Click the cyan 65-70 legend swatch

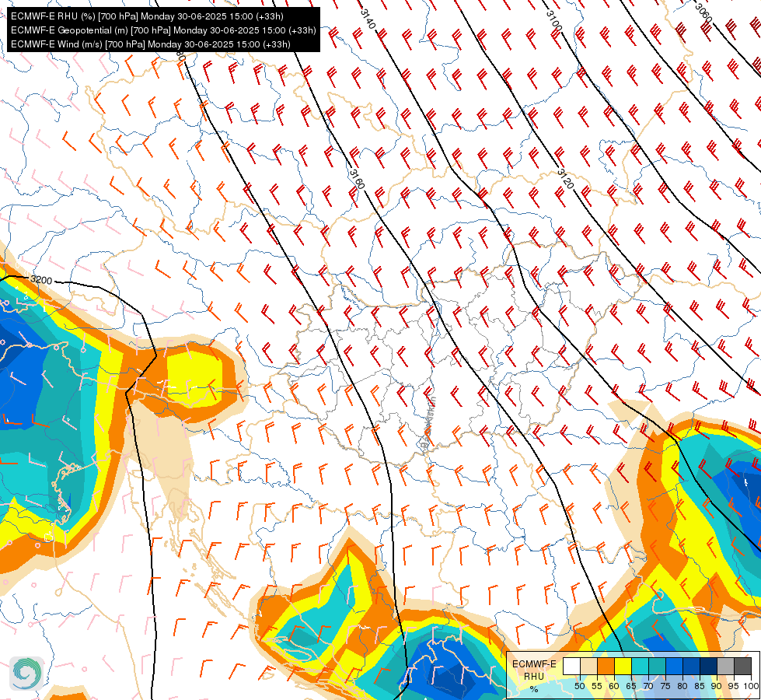pos(641,666)
